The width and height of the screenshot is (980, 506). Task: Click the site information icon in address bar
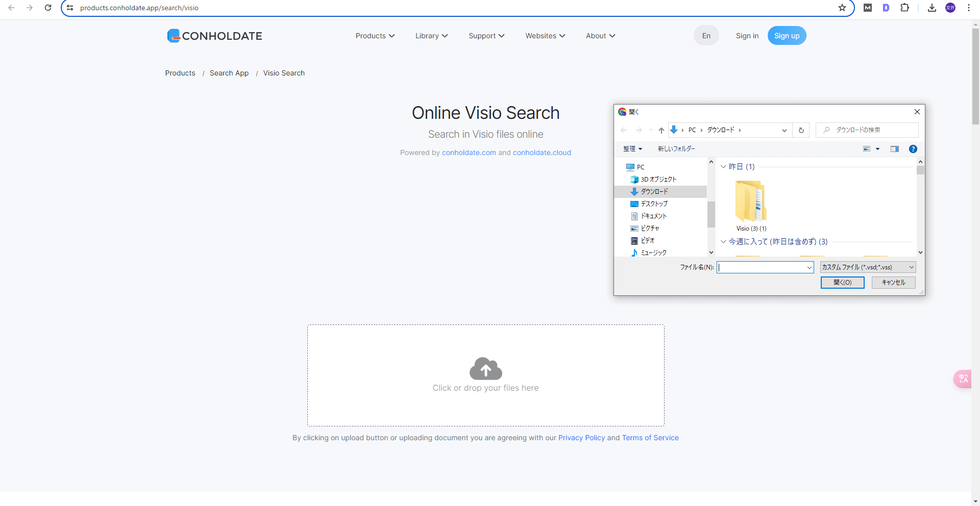tap(70, 8)
